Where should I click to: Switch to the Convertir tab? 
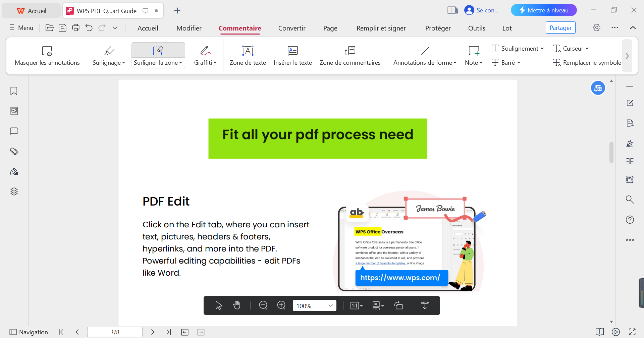point(292,28)
